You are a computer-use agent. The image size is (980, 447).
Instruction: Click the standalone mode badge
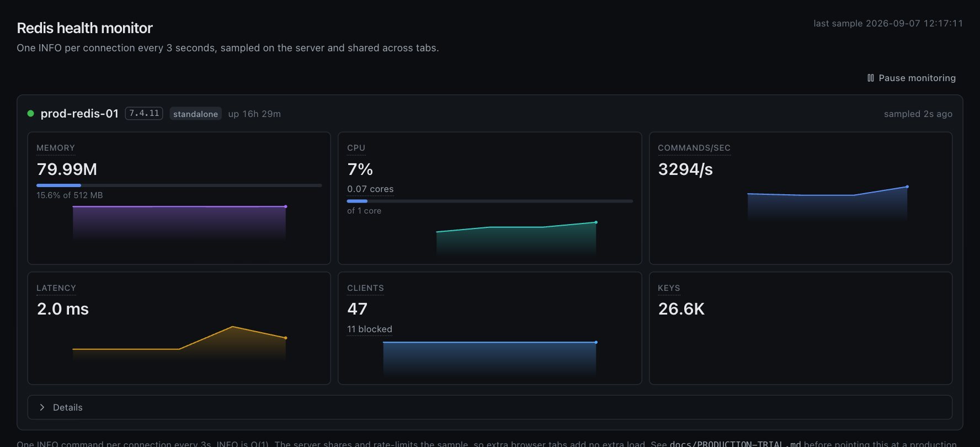click(195, 114)
